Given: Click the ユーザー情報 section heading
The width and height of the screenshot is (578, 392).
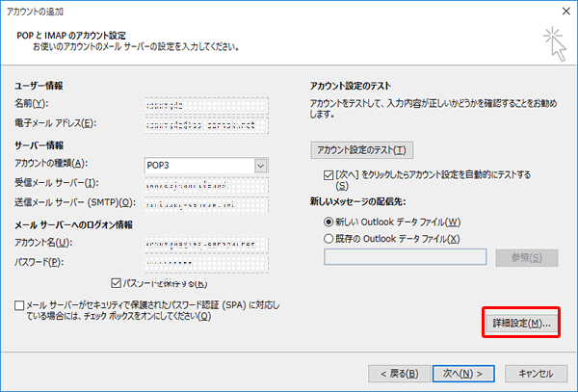Looking at the screenshot, I should click(39, 86).
